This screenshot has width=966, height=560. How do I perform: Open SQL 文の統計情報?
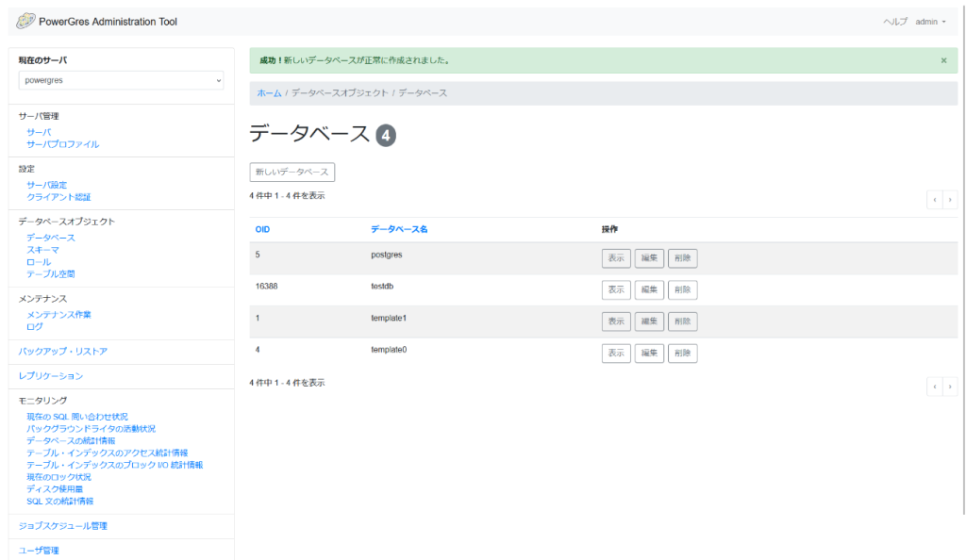[x=59, y=502]
